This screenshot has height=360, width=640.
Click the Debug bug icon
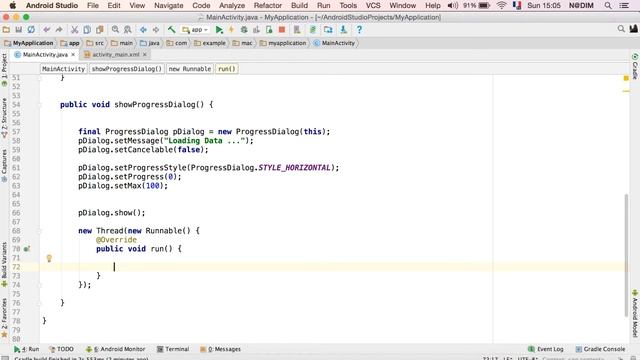tap(244, 30)
